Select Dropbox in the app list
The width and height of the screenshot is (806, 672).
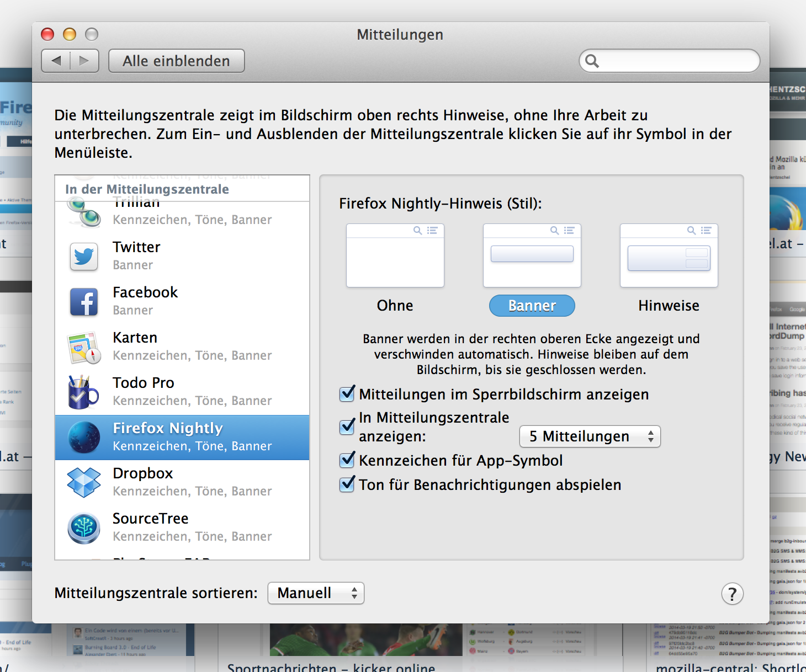(x=182, y=483)
